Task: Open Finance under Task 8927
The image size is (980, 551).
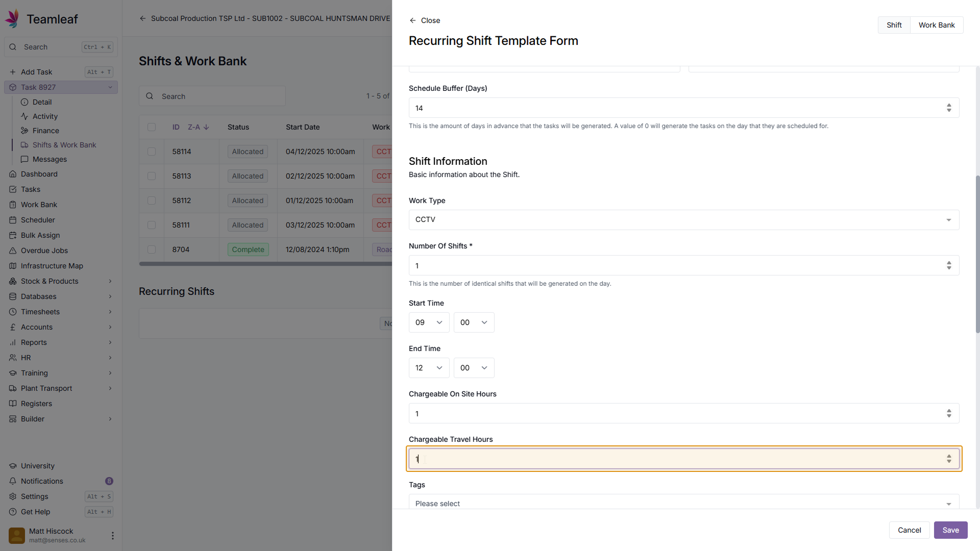Action: pyautogui.click(x=45, y=131)
